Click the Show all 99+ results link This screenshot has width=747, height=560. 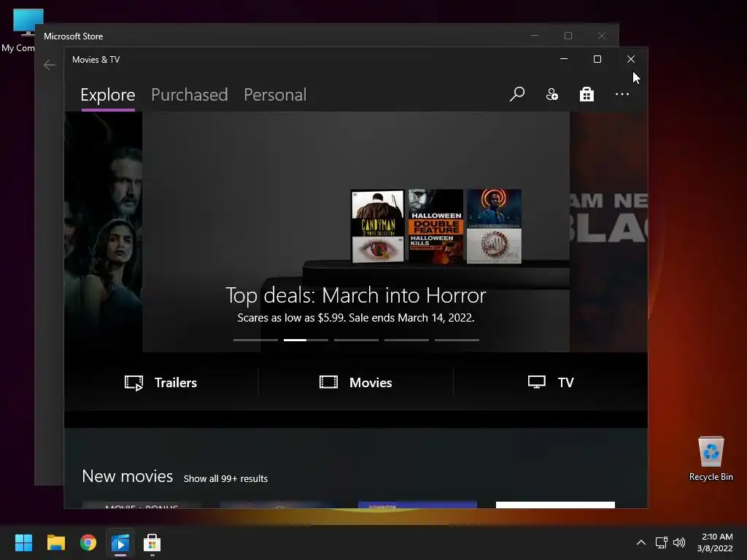[x=225, y=478]
